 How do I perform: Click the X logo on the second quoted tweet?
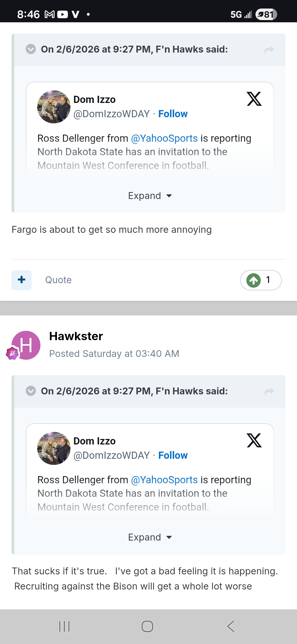tap(254, 440)
